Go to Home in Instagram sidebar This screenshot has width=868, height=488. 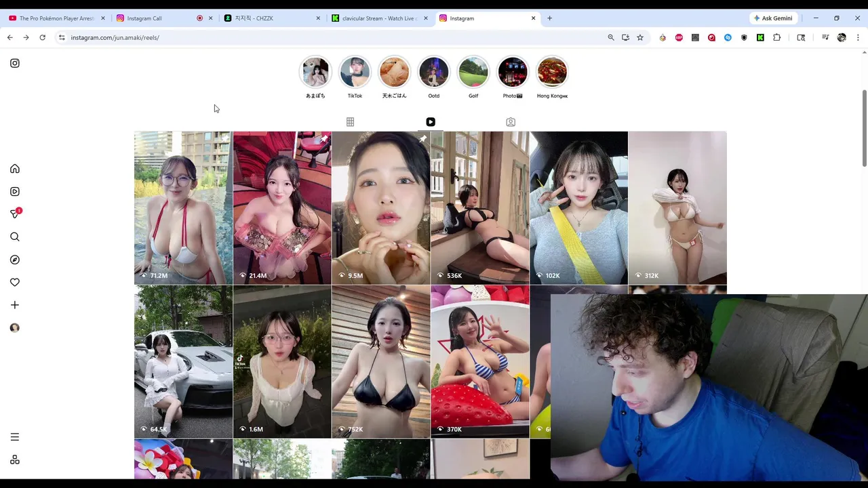15,169
